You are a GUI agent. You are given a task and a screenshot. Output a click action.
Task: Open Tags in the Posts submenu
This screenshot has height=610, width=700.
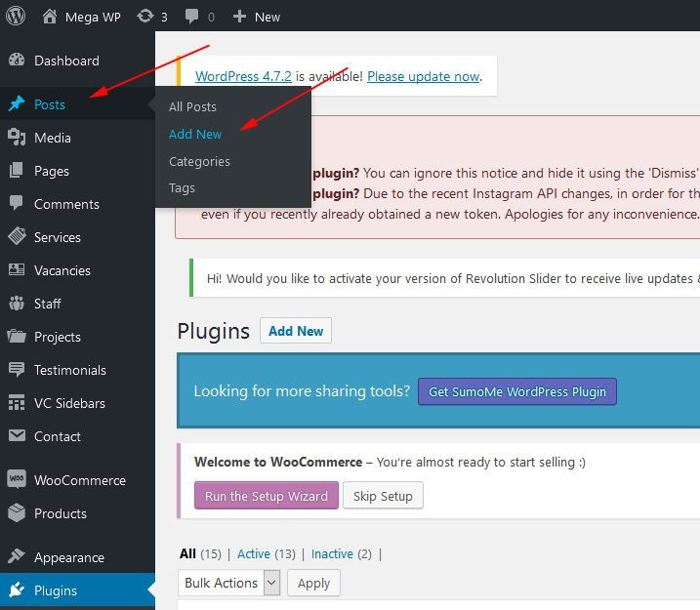click(x=182, y=187)
